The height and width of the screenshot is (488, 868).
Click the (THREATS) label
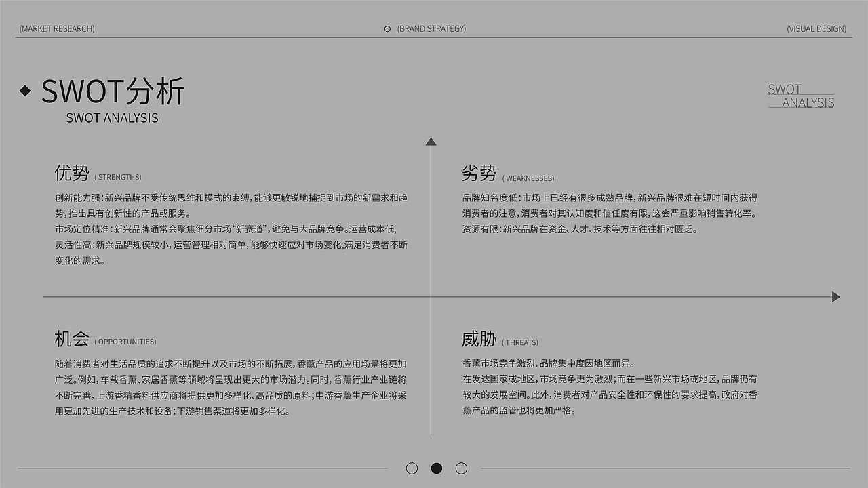pyautogui.click(x=520, y=342)
